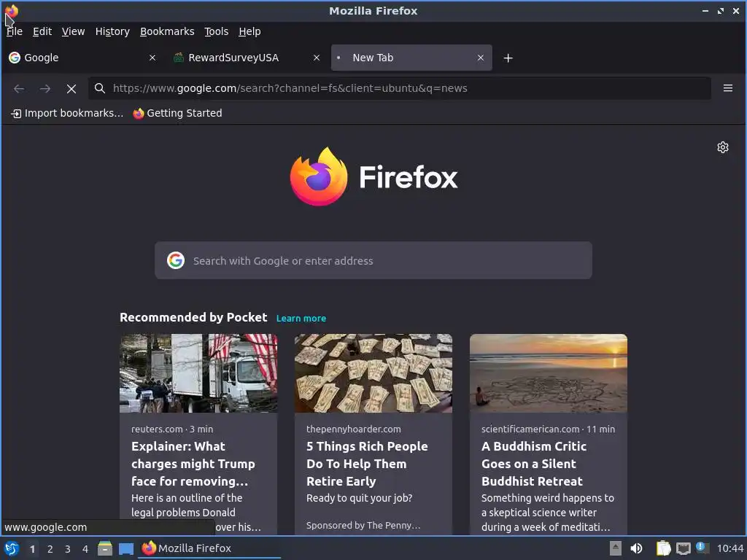This screenshot has height=560, width=747.
Task: Click Firefox icon in window title bar
Action: pyautogui.click(x=12, y=10)
